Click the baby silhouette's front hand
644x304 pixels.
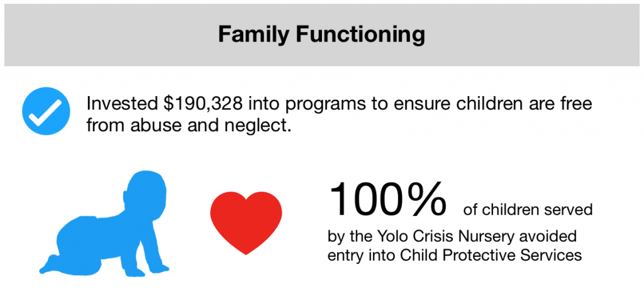pyautogui.click(x=158, y=267)
